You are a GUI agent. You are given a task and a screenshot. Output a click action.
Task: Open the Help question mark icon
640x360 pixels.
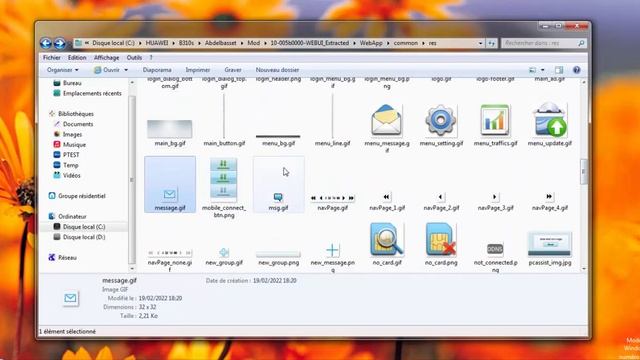tap(576, 70)
